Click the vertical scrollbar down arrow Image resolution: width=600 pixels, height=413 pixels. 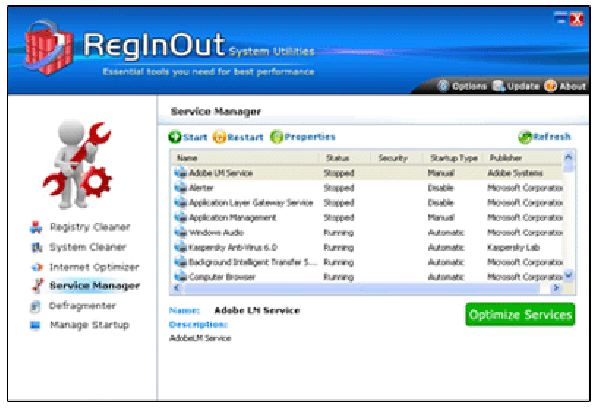[x=569, y=275]
